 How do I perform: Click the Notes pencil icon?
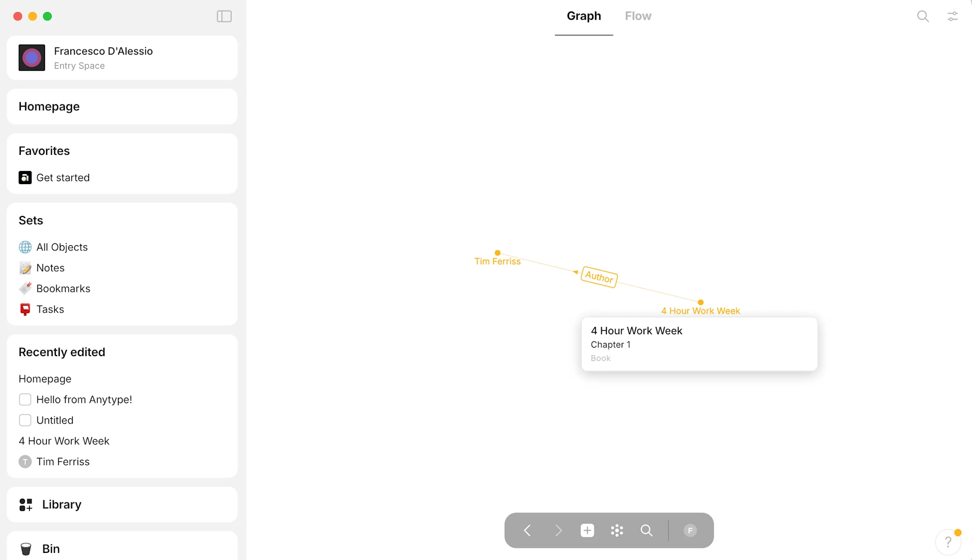click(26, 268)
